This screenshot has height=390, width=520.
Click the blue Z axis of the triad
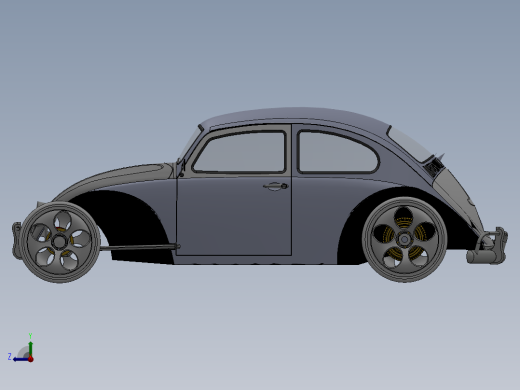(21, 359)
